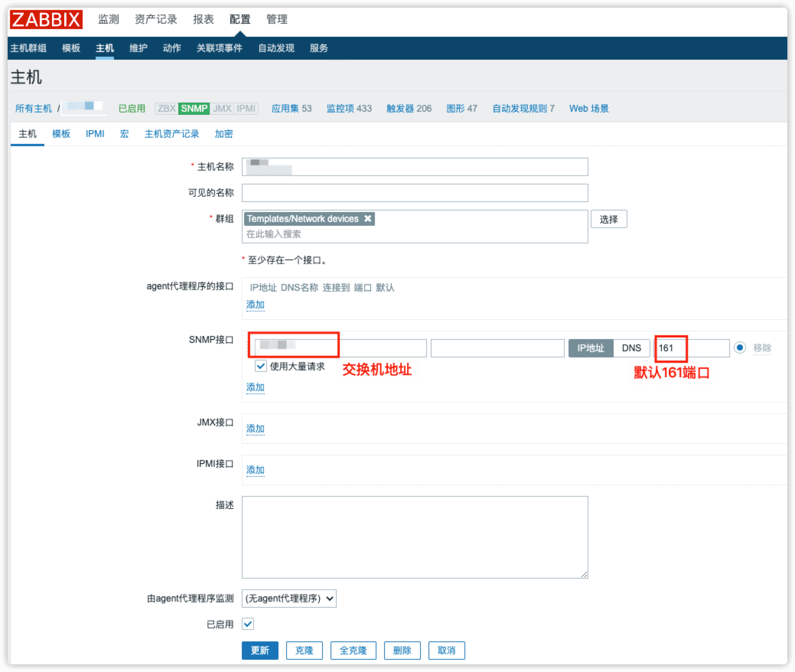Click the SNMP DNS name field
This screenshot has width=795, height=672.
(497, 348)
